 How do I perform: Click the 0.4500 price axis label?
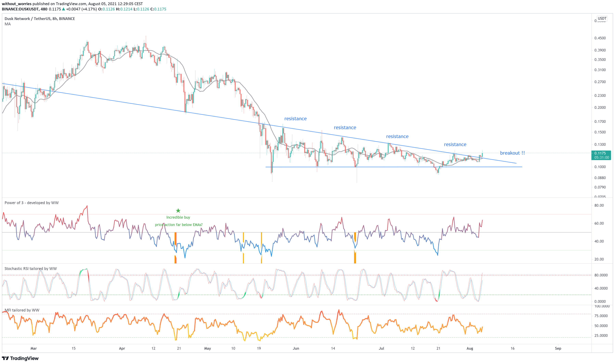tap(600, 38)
